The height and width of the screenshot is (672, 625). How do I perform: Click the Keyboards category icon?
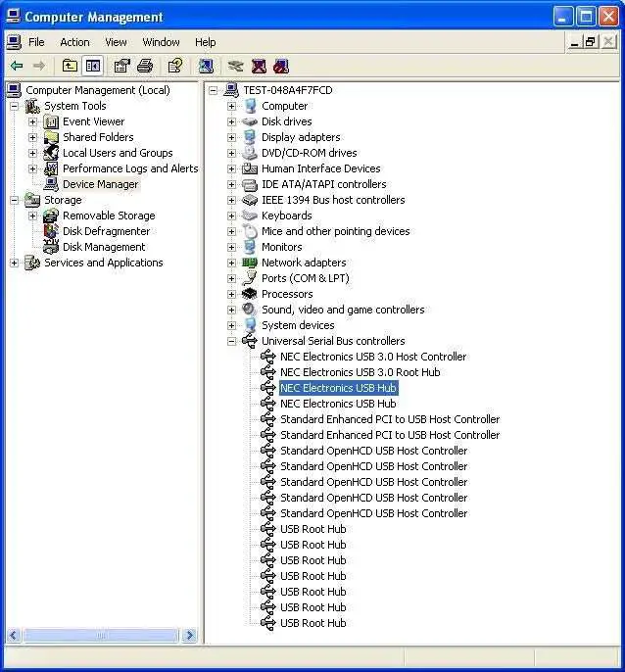click(250, 216)
